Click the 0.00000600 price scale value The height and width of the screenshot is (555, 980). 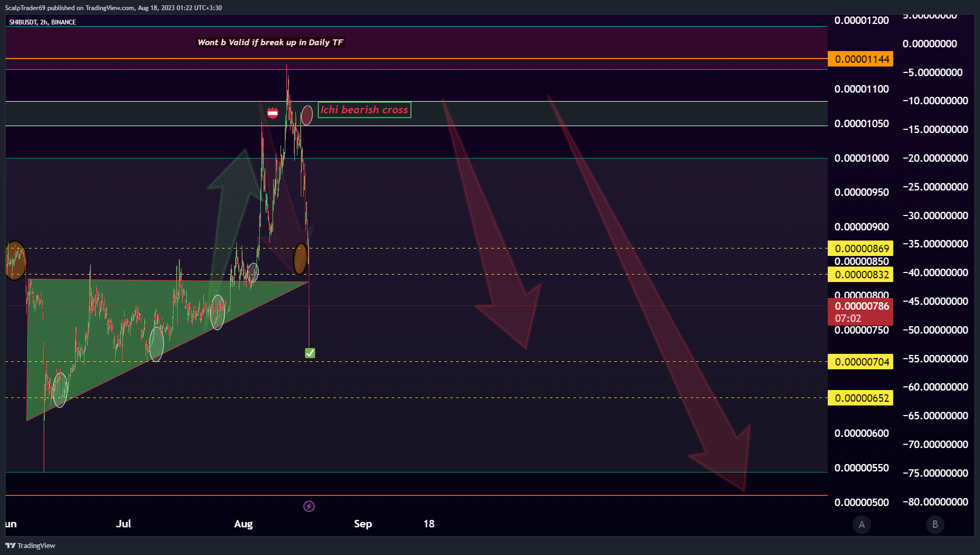coord(861,433)
